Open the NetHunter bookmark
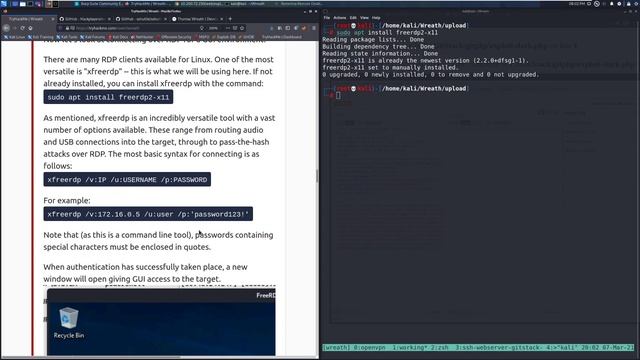 pos(142,37)
